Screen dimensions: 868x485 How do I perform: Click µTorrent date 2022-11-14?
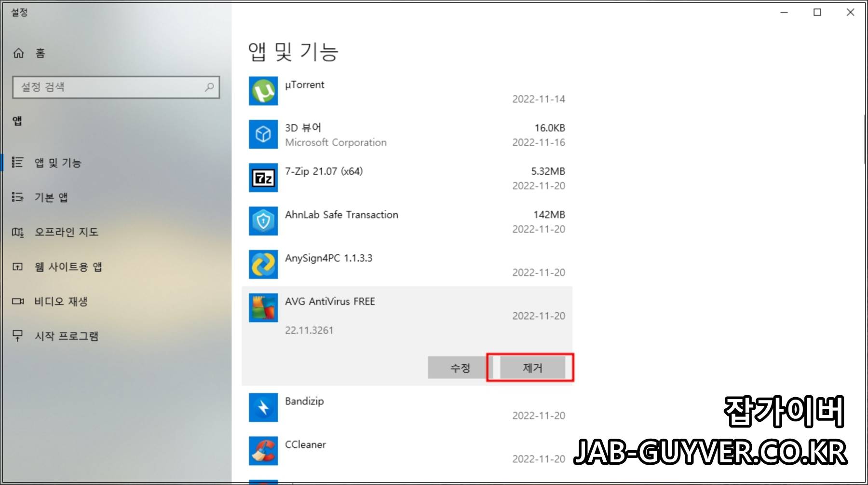[539, 99]
